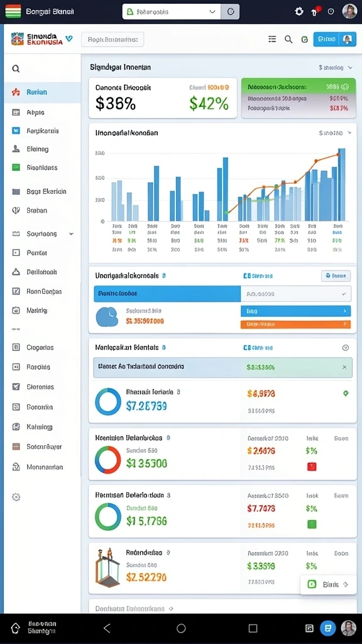The width and height of the screenshot is (362, 644).
Task: Click the sidebar gear icon at bottom
Action: [x=16, y=497]
